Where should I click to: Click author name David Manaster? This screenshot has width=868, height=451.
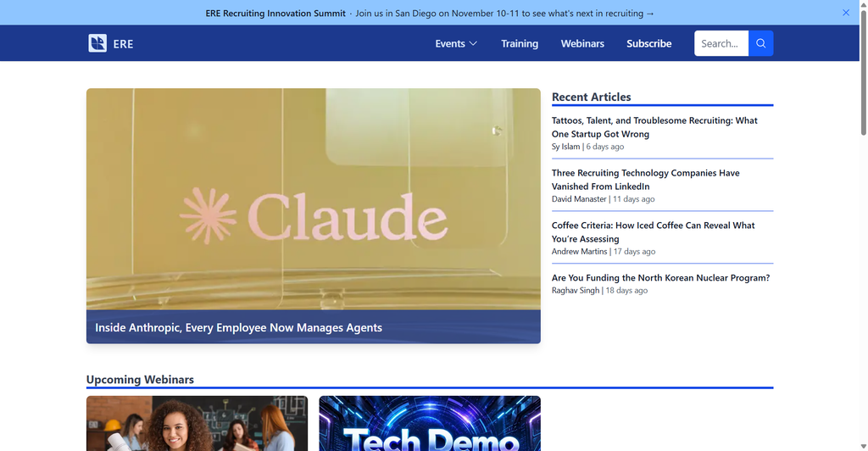(x=579, y=199)
